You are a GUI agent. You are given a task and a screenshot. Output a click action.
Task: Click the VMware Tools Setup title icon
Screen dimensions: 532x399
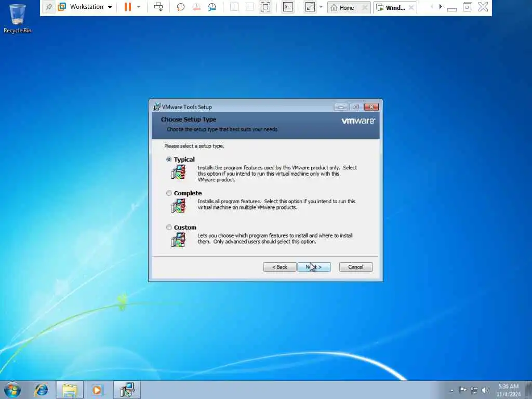157,107
